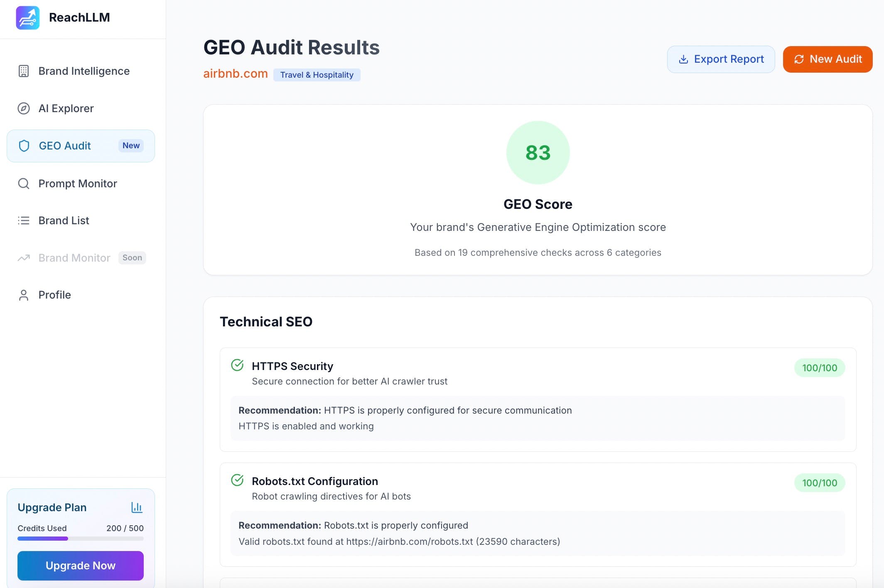Click the HTTPS Security green check icon
Viewport: 884px width, 588px height.
tap(237, 365)
